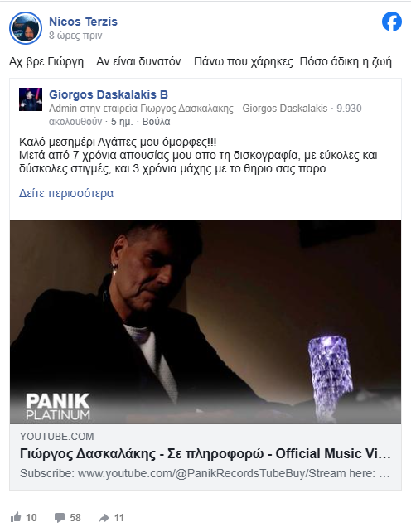411x532 pixels.
Task: Open Nicos Terzis profile picture
Action: 26,28
